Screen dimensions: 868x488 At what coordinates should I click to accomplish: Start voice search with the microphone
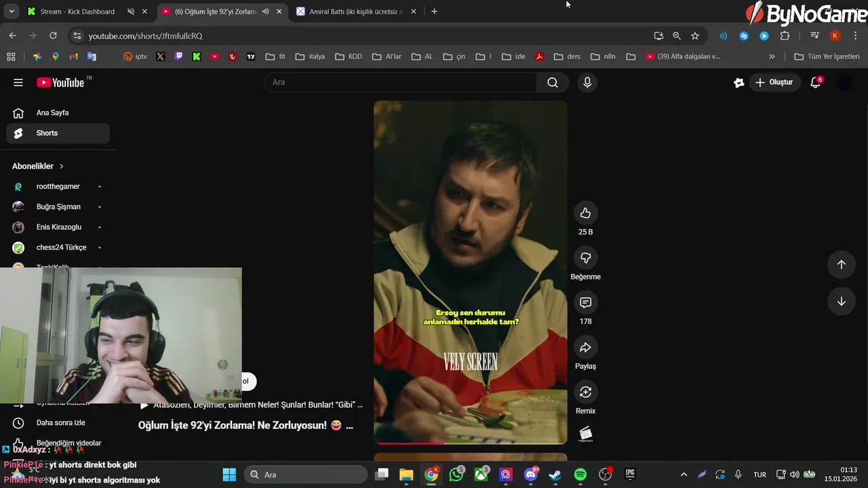pyautogui.click(x=587, y=82)
